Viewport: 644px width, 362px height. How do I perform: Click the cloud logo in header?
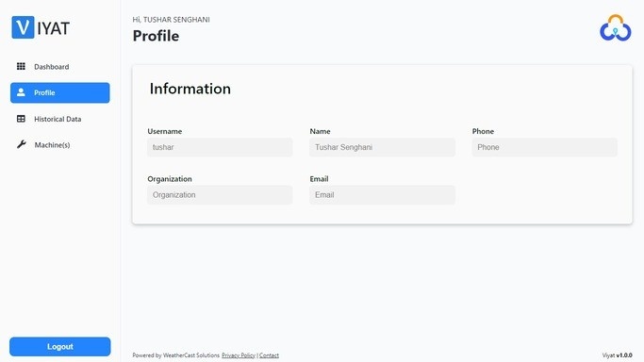(616, 28)
